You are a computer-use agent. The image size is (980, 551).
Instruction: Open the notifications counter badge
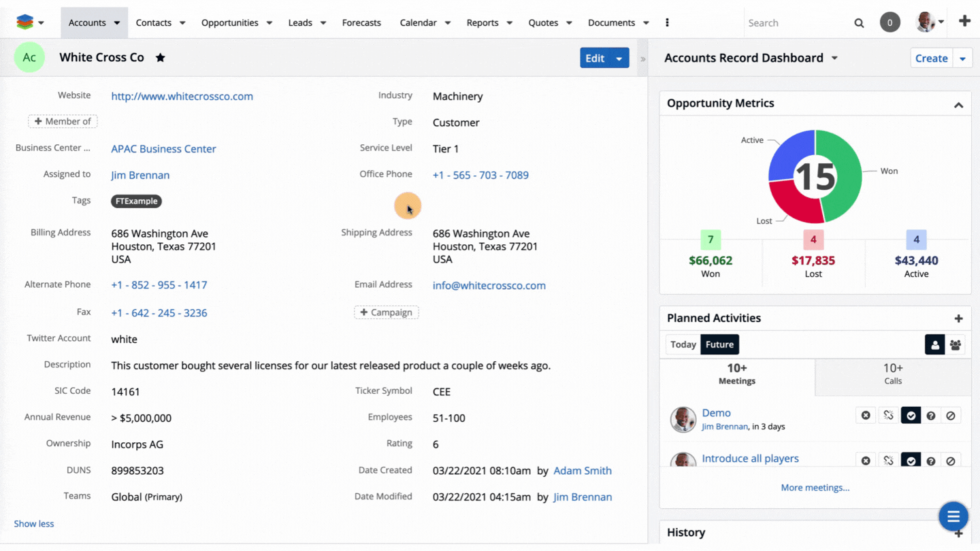point(889,22)
